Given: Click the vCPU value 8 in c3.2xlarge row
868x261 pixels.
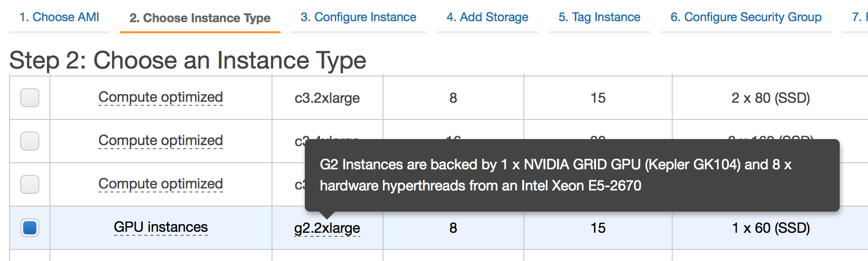Looking at the screenshot, I should pyautogui.click(x=453, y=98).
